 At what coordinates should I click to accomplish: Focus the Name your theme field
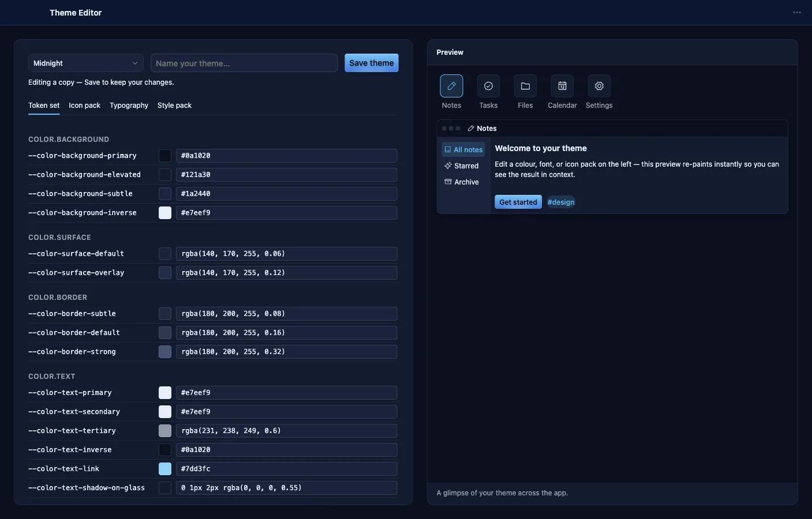244,63
